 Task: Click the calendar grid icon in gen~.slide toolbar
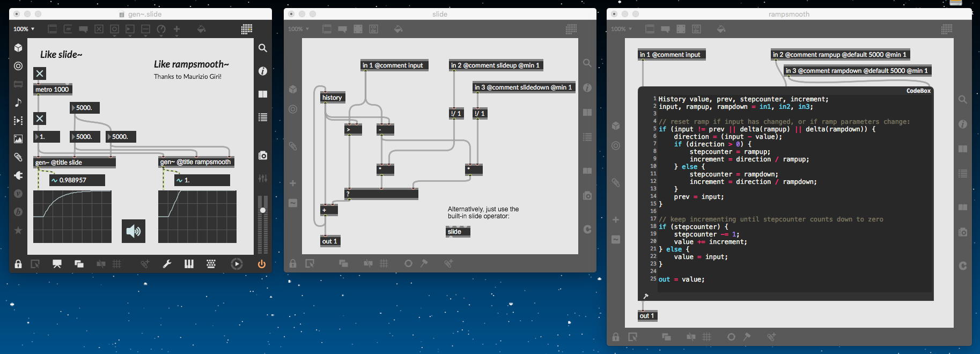(x=247, y=29)
